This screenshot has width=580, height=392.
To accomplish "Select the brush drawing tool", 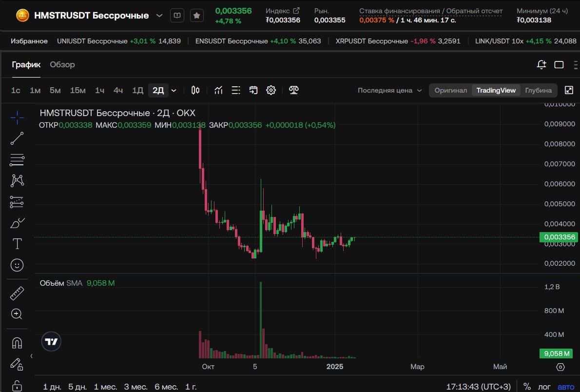I will [17, 223].
